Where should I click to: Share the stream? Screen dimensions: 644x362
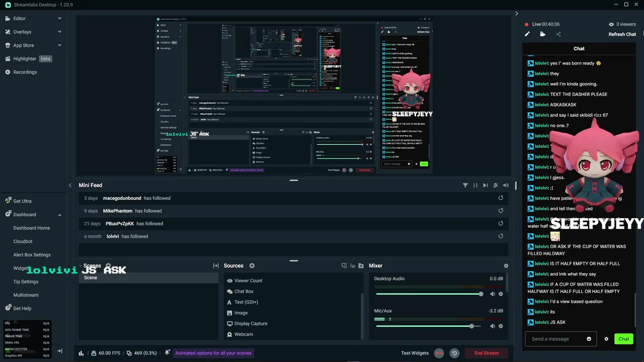click(x=558, y=34)
